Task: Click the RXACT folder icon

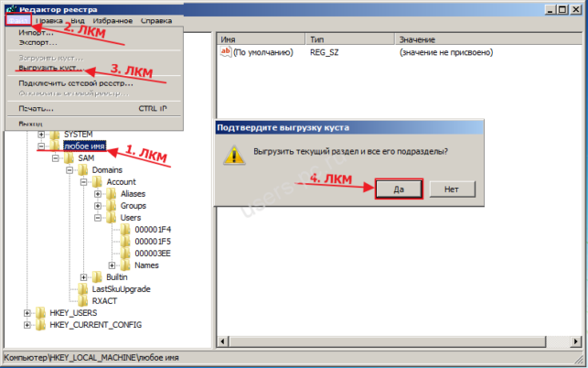Action: [83, 301]
